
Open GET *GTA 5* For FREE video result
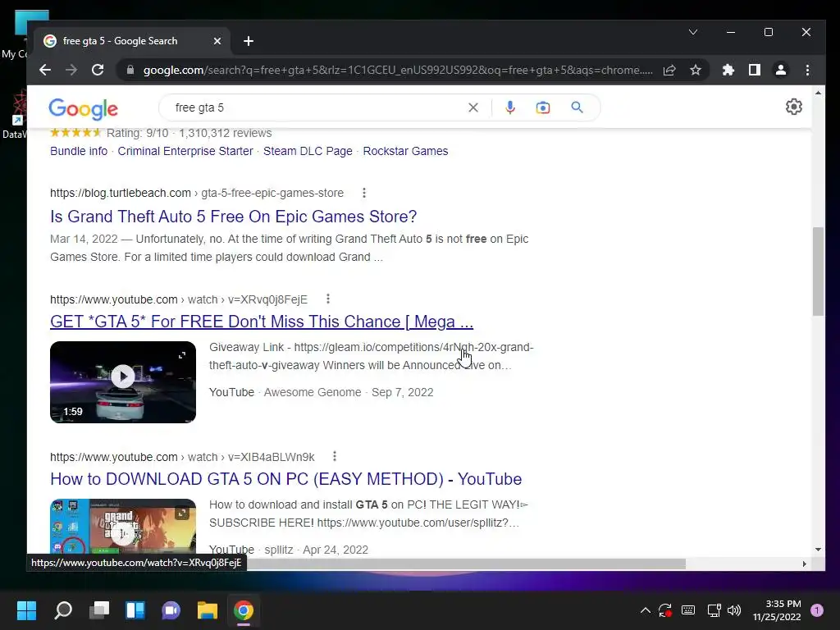click(x=262, y=322)
